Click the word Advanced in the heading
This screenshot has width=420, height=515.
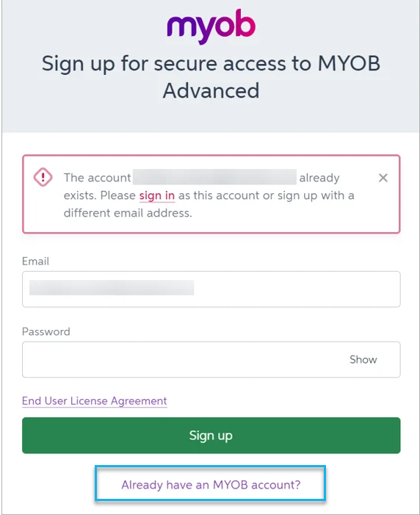211,90
